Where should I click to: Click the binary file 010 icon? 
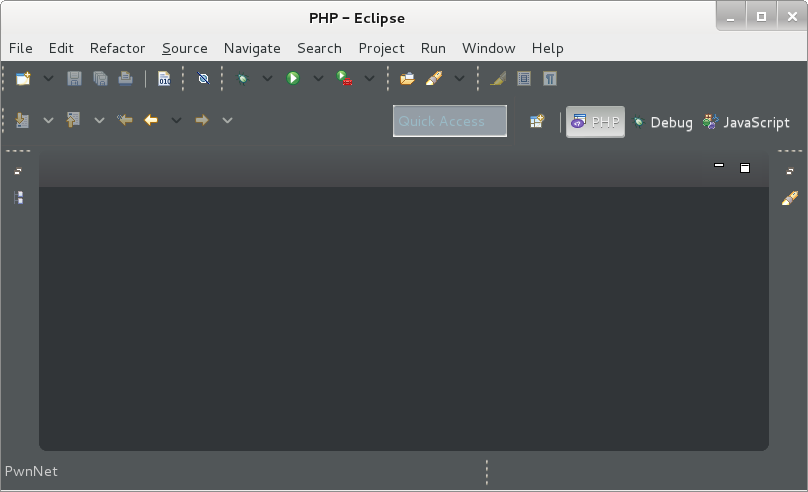tap(164, 78)
